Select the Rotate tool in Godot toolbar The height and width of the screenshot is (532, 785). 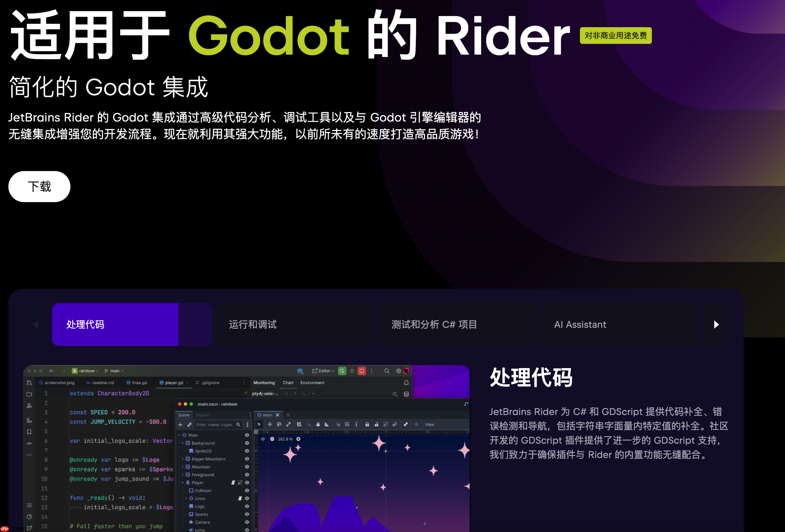click(x=279, y=425)
